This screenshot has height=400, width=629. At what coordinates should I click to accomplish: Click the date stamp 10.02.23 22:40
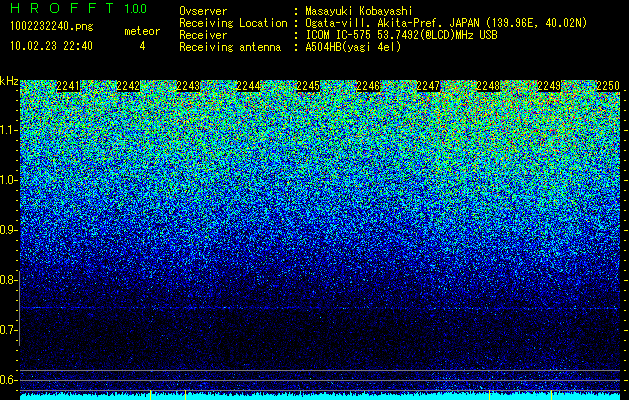point(51,46)
